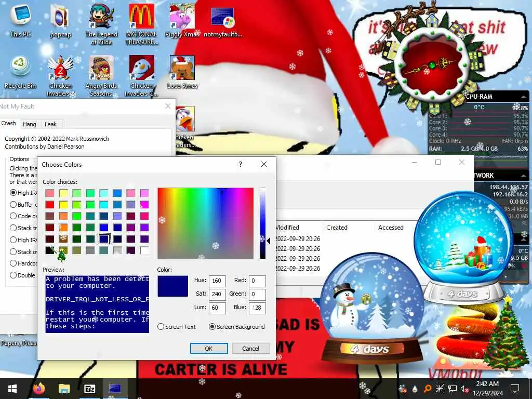This screenshot has height=399, width=532.
Task: Collapse the CPU-RAM gadget panel
Action: (x=524, y=97)
